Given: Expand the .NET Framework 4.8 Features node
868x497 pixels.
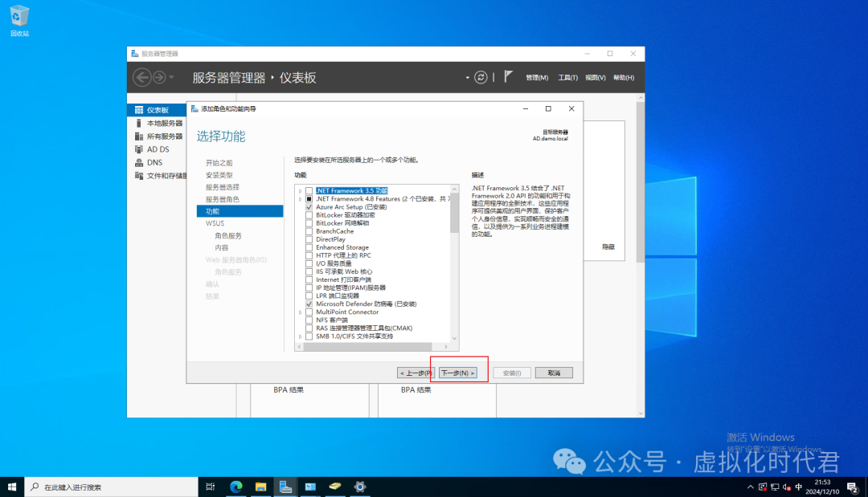Looking at the screenshot, I should 300,199.
